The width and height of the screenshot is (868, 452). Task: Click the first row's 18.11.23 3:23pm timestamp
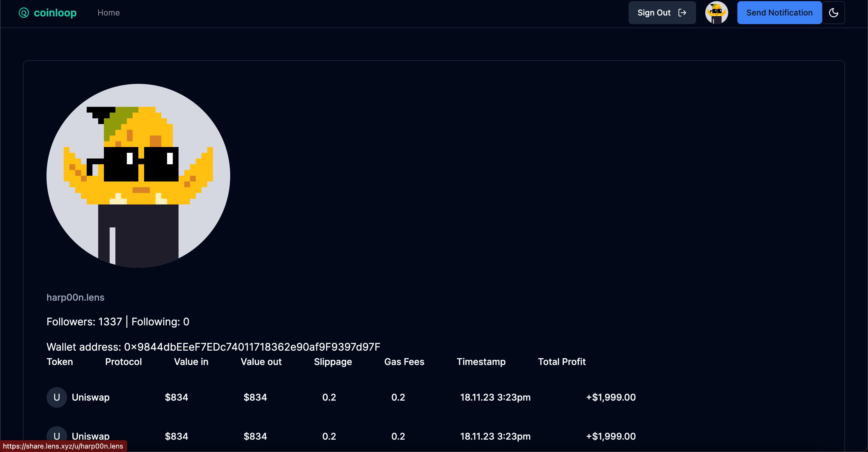(x=495, y=397)
